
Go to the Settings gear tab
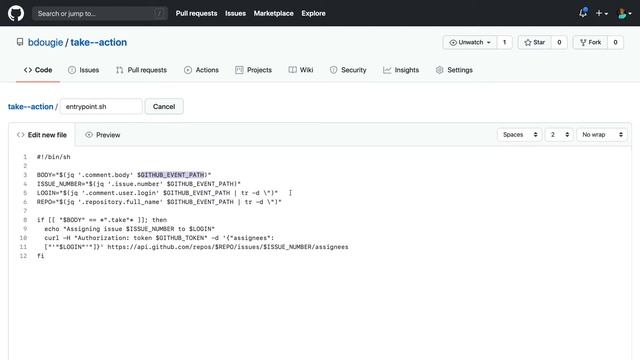pyautogui.click(x=454, y=70)
